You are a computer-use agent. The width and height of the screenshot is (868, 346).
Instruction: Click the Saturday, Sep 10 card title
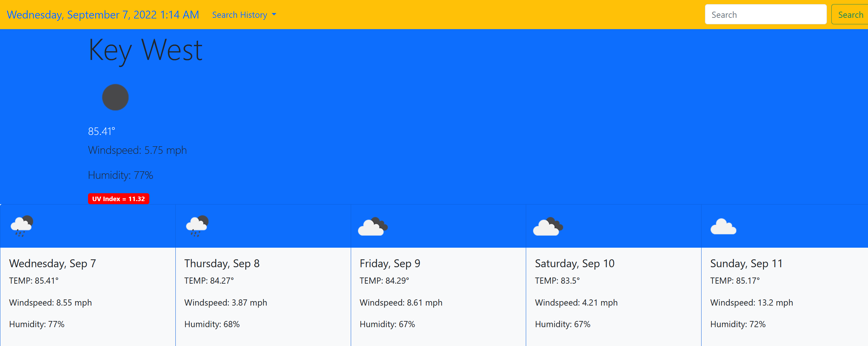click(x=575, y=263)
